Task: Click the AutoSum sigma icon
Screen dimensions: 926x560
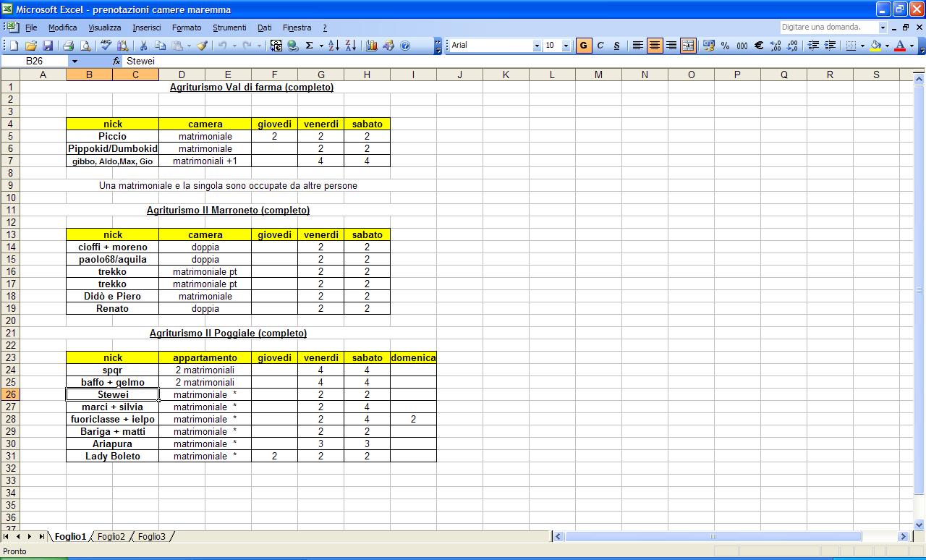Action: (x=310, y=46)
